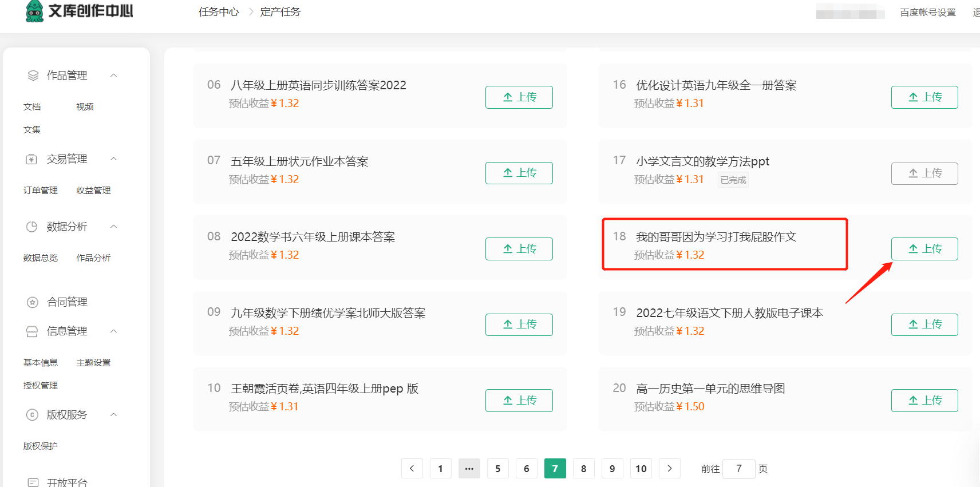The image size is (980, 487).
Task: Open 百度帐号设置 link
Action: coord(928,12)
